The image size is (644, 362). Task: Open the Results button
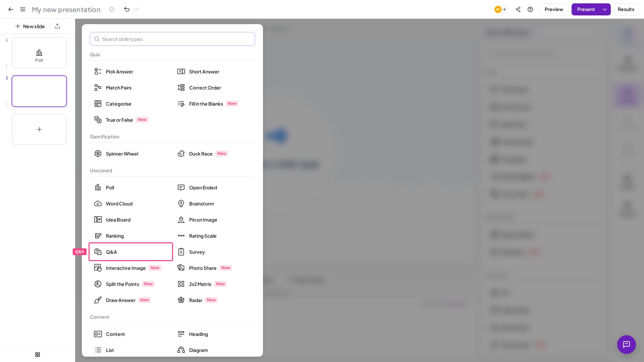626,9
